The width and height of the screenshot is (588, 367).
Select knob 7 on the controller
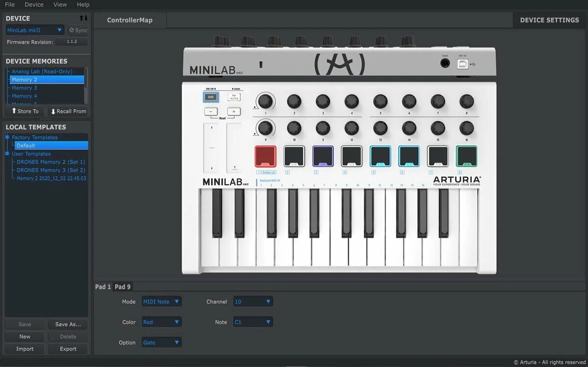tap(438, 101)
